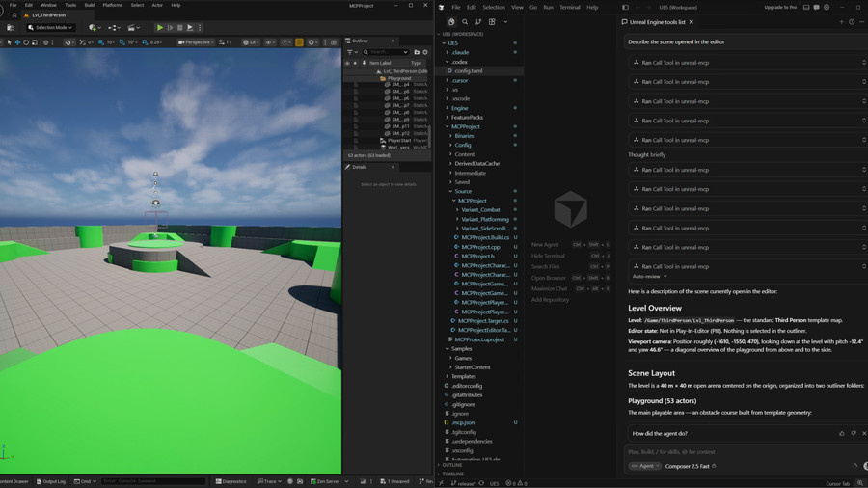
Task: Click the Upgrade to Pro link
Action: pos(780,7)
